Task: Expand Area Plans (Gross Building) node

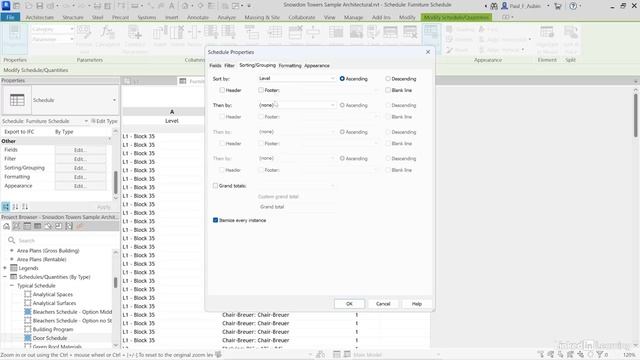Action: [12, 250]
